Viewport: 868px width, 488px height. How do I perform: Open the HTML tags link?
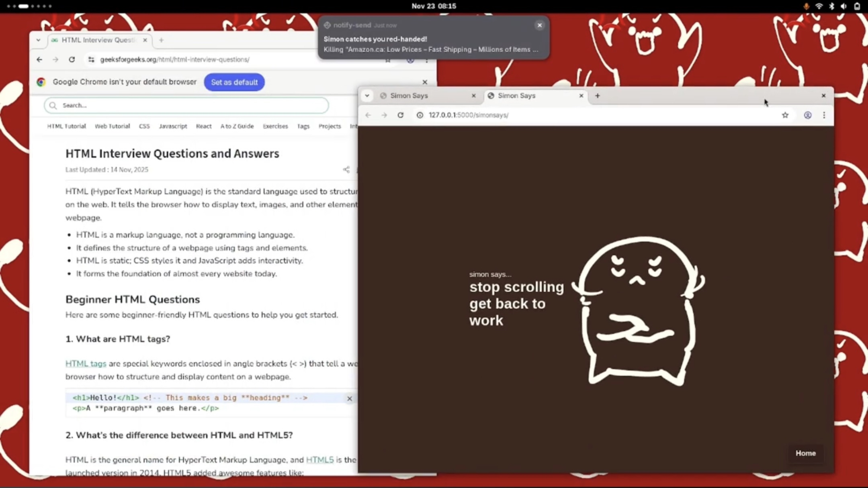pyautogui.click(x=86, y=363)
